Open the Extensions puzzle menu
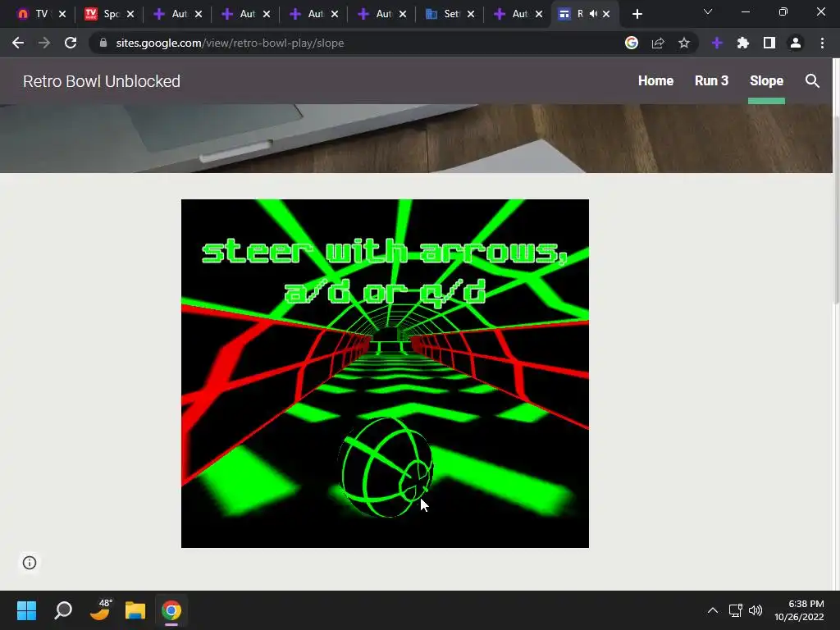 742,43
